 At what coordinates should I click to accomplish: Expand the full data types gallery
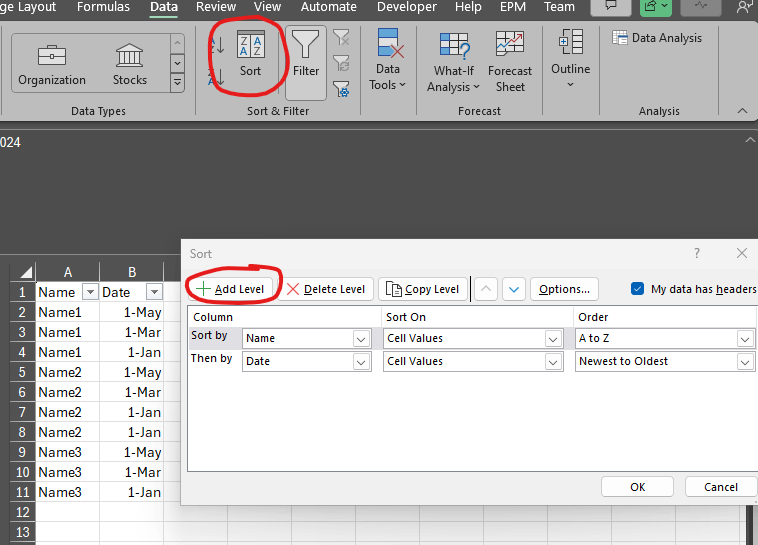177,82
